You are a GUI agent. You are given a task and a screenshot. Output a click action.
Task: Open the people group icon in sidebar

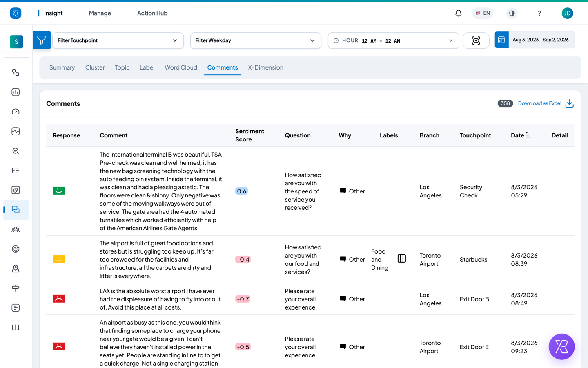(x=16, y=229)
